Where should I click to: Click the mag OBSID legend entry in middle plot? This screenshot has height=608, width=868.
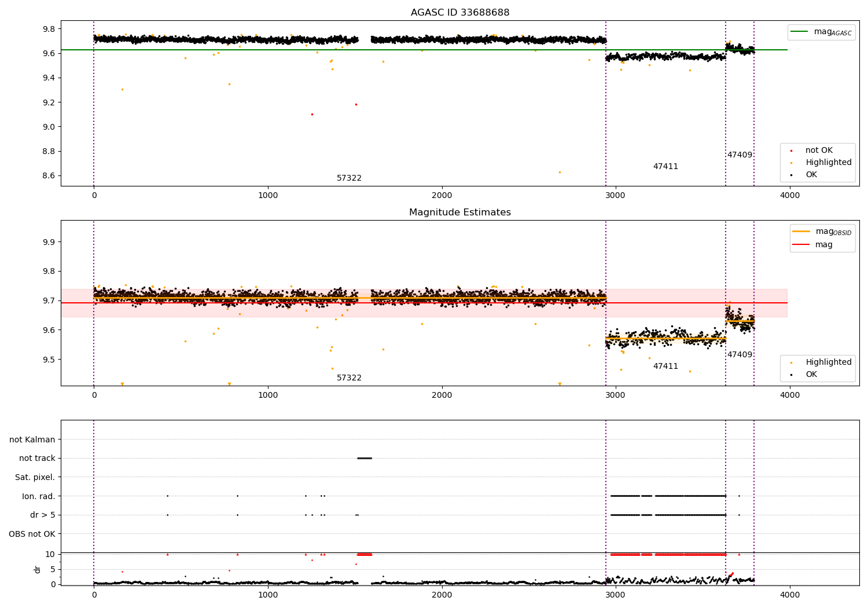(822, 232)
